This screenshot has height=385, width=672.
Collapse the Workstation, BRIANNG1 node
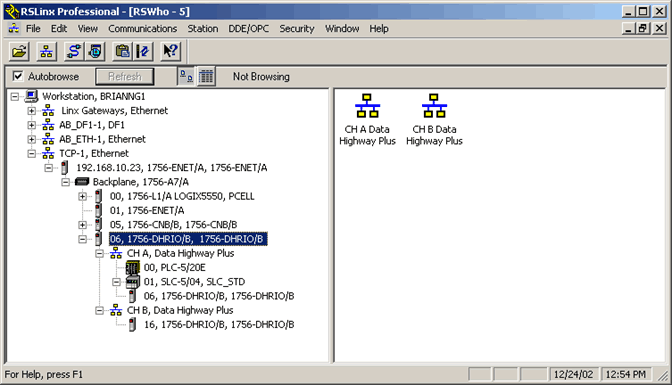tap(15, 96)
